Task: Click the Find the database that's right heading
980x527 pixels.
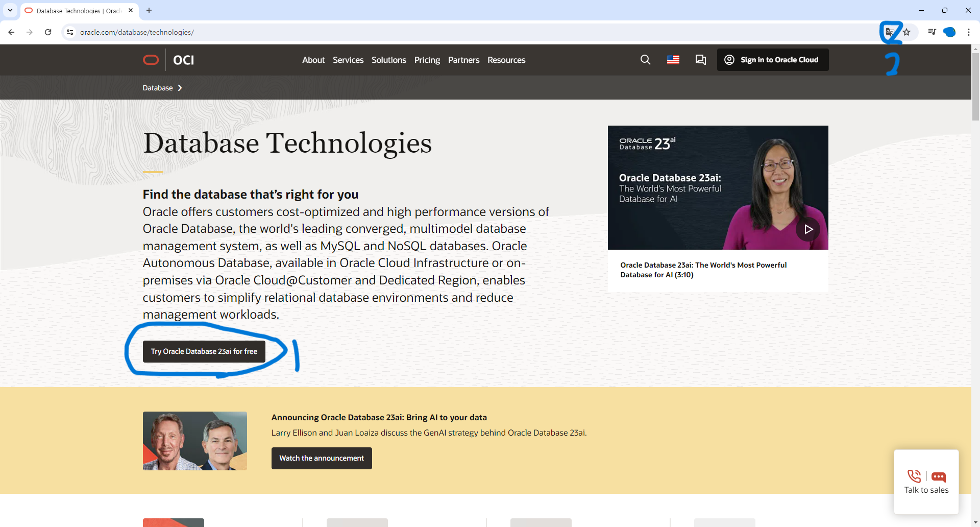Action: pos(251,195)
